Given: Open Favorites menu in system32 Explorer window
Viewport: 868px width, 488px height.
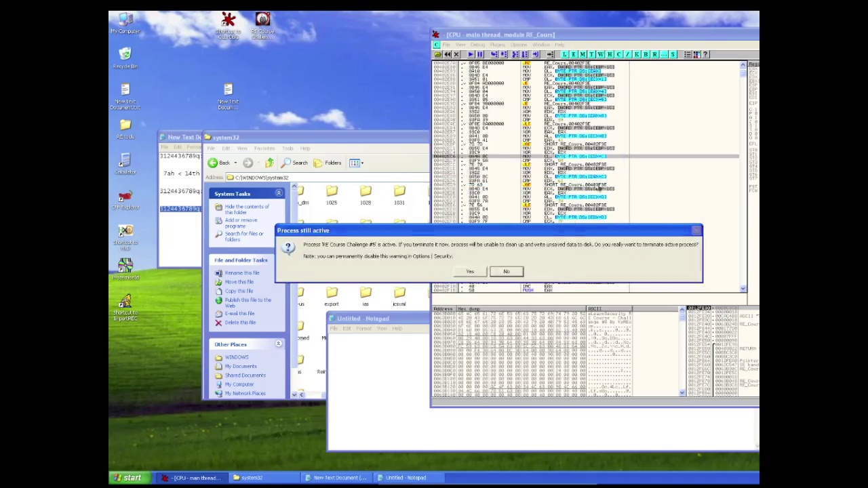Looking at the screenshot, I should (x=264, y=148).
